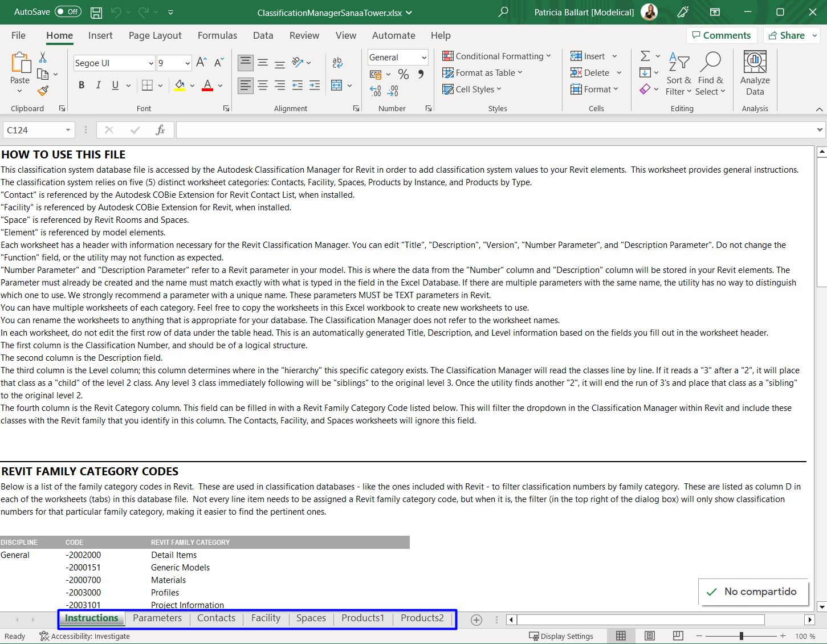
Task: Open the File menu
Action: pos(18,35)
